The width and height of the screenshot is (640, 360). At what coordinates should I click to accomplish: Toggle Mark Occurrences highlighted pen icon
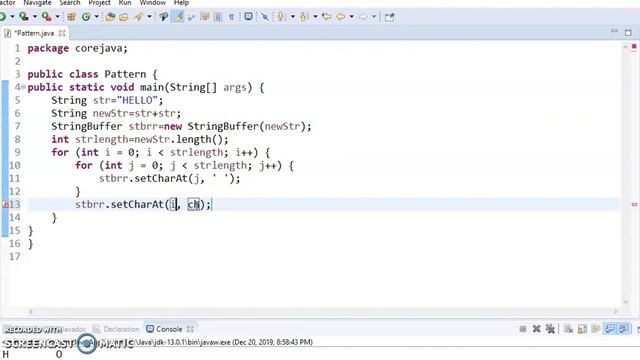[x=178, y=17]
